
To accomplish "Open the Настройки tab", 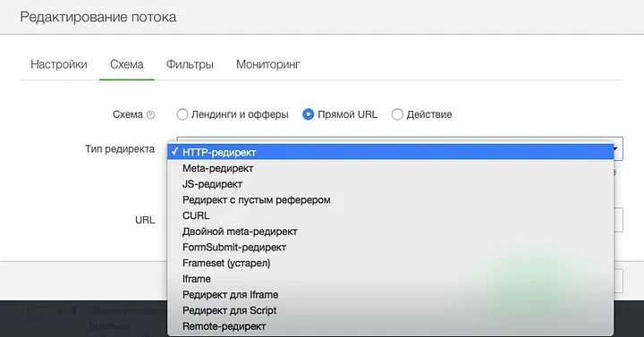I will [59, 64].
